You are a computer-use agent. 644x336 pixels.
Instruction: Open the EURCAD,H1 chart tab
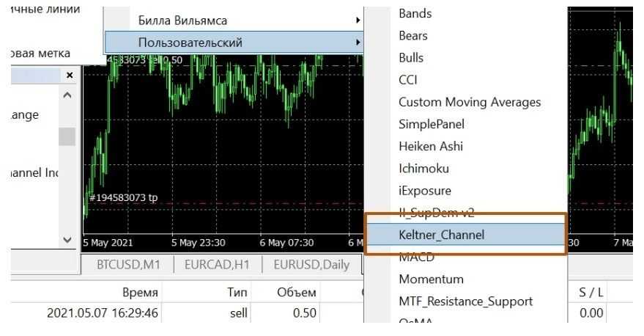[x=218, y=265]
